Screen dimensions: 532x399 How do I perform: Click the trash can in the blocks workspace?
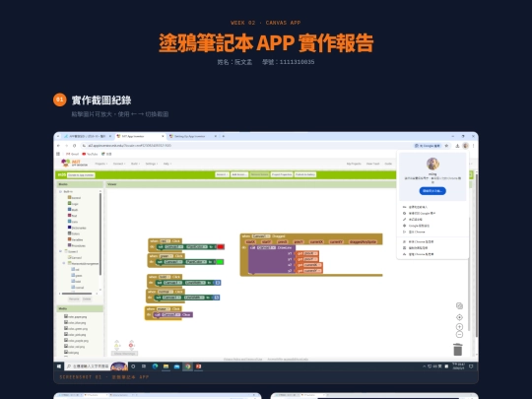click(458, 350)
